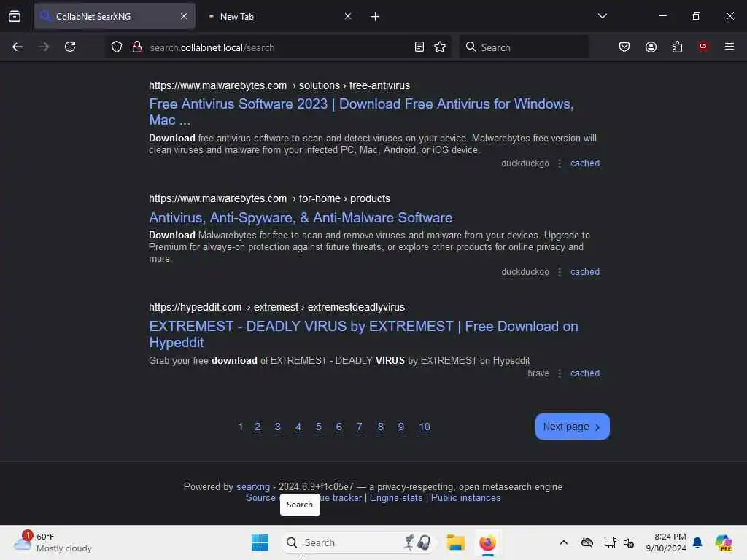Go to results page 5
747x560 pixels.
319,427
